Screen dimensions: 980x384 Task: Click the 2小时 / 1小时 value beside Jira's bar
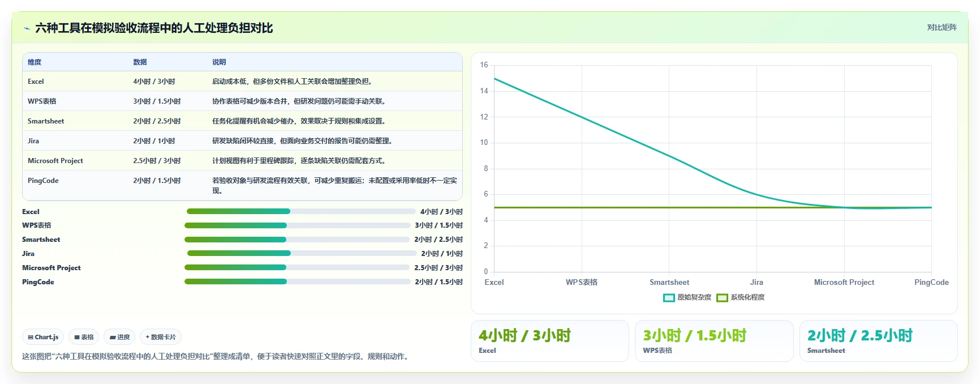coord(442,254)
